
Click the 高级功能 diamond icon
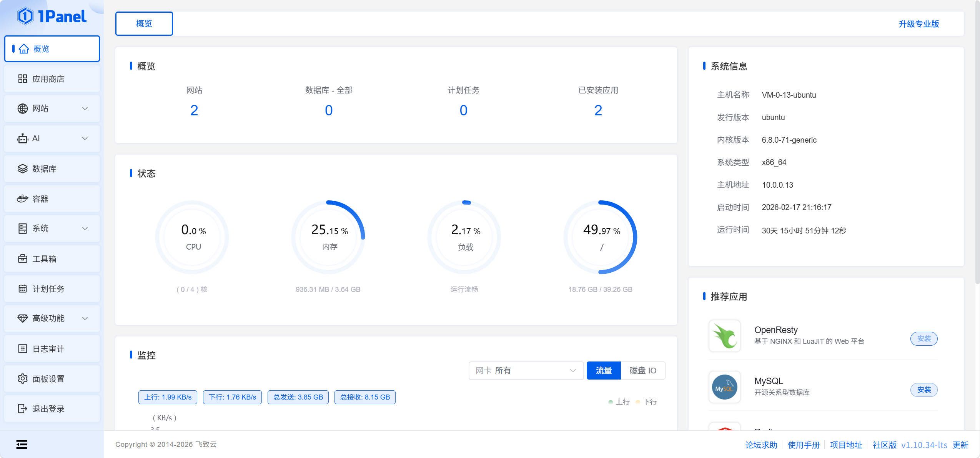pyautogui.click(x=23, y=318)
